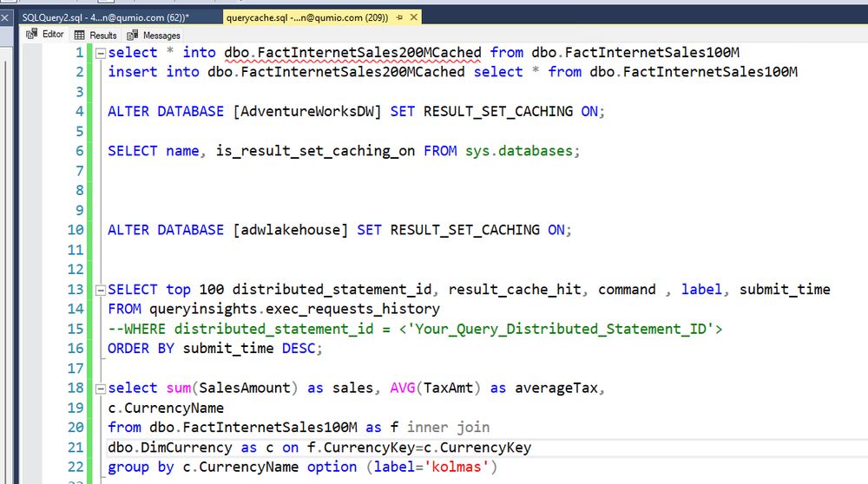Click '[AdventureWorksDW]' on line 4
Image resolution: width=868 pixels, height=484 pixels.
click(x=307, y=112)
